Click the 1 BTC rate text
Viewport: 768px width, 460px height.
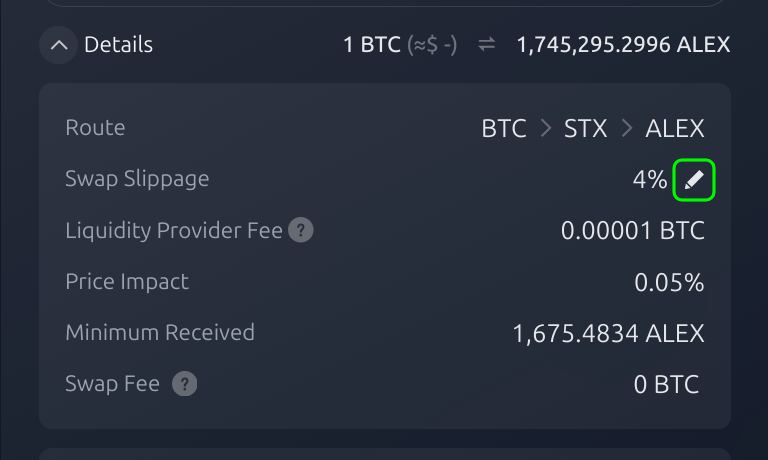[372, 45]
